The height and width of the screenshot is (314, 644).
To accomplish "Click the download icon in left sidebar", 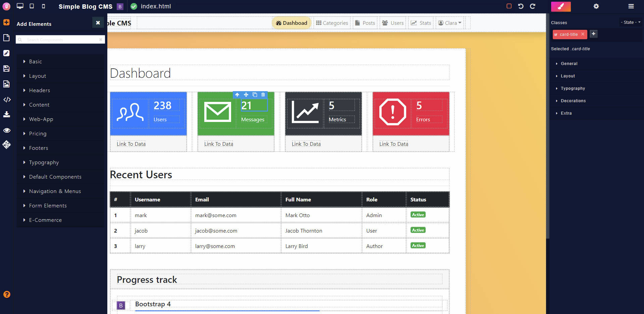I will tap(6, 114).
